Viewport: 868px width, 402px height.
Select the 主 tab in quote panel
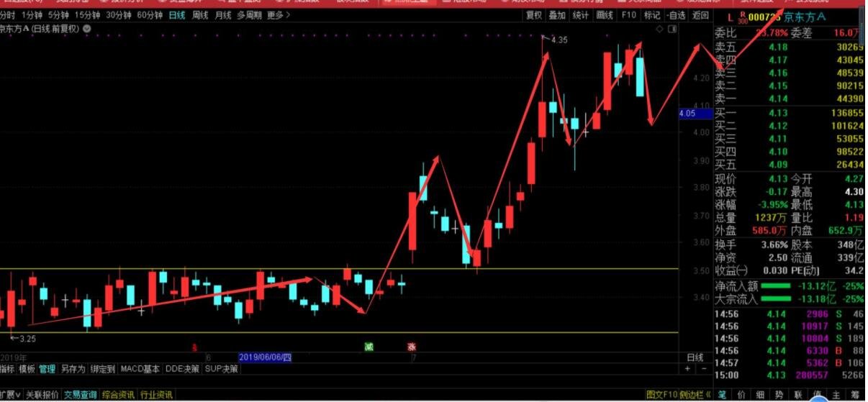(x=836, y=394)
